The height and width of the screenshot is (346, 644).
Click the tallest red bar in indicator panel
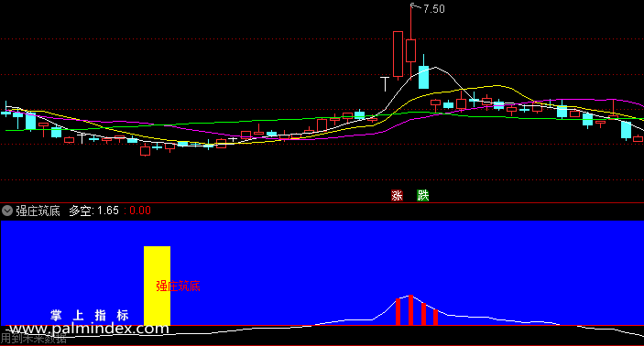coord(410,310)
